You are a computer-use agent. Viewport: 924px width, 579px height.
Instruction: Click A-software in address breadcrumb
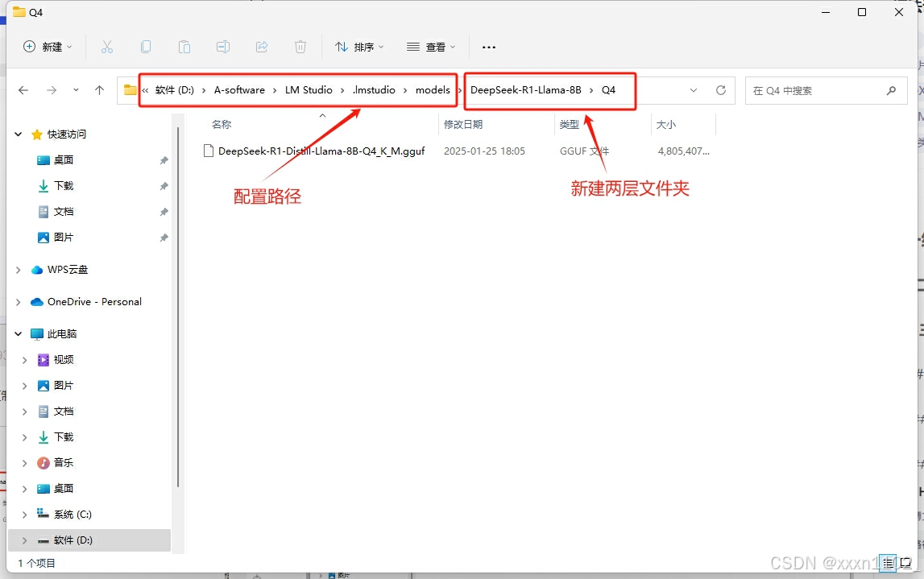(239, 90)
